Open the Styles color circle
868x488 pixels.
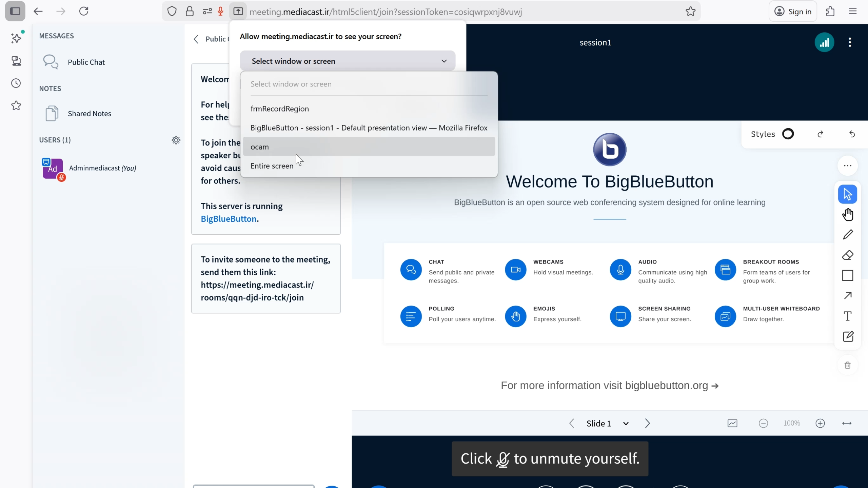(x=788, y=134)
